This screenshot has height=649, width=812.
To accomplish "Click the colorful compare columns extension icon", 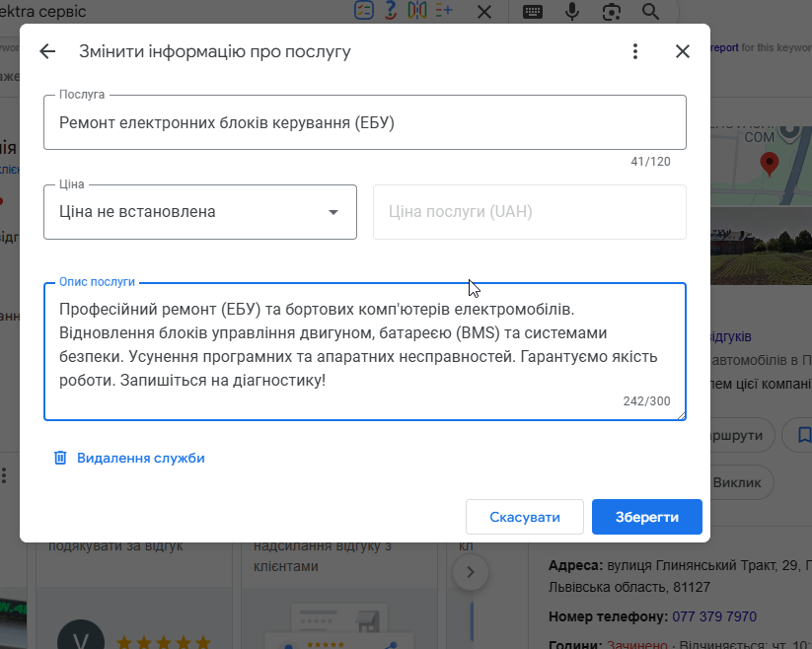I will point(417,10).
